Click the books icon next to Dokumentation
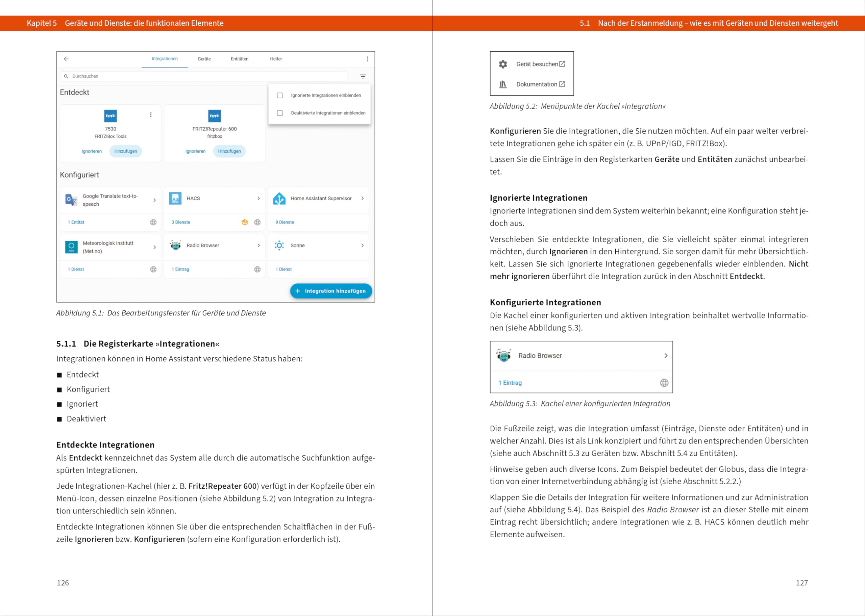This screenshot has height=616, width=865. pyautogui.click(x=503, y=84)
